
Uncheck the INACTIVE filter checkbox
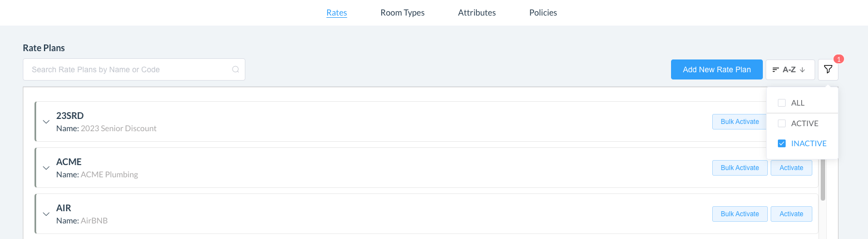(x=782, y=143)
